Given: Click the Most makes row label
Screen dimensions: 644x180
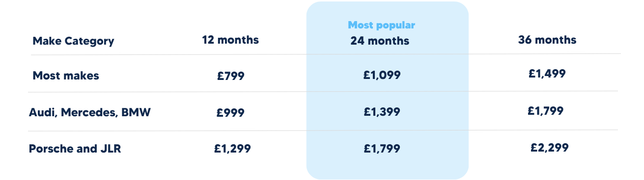Looking at the screenshot, I should (x=66, y=76).
